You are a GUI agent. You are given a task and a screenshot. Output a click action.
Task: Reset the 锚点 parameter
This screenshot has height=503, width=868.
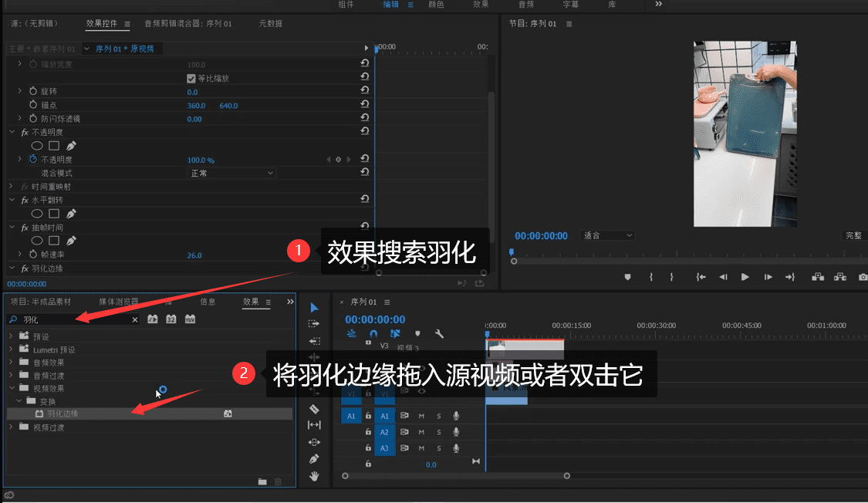point(365,104)
